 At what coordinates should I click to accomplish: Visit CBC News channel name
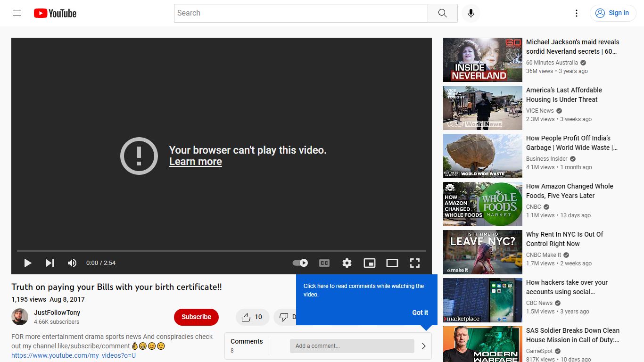click(x=539, y=303)
